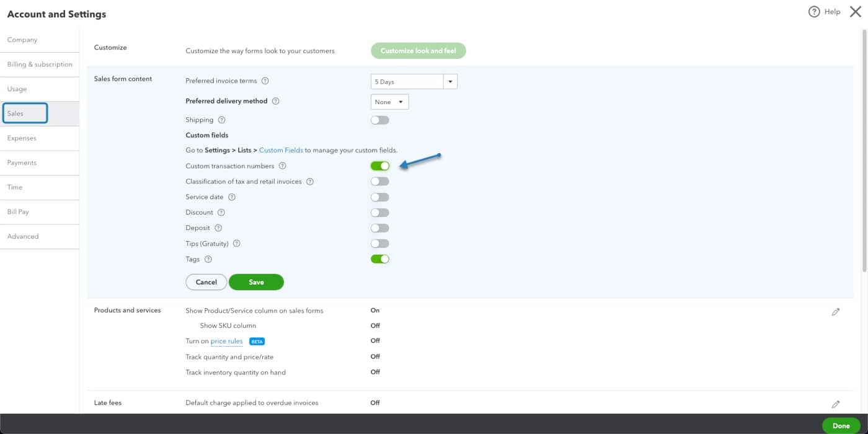
Task: Click the 5 Days invoice terms field
Action: [x=407, y=81]
